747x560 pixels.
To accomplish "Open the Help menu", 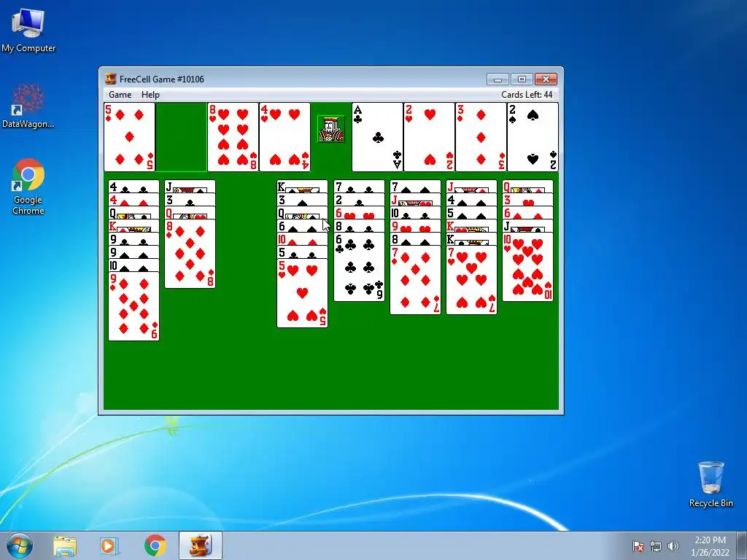I will pos(150,95).
